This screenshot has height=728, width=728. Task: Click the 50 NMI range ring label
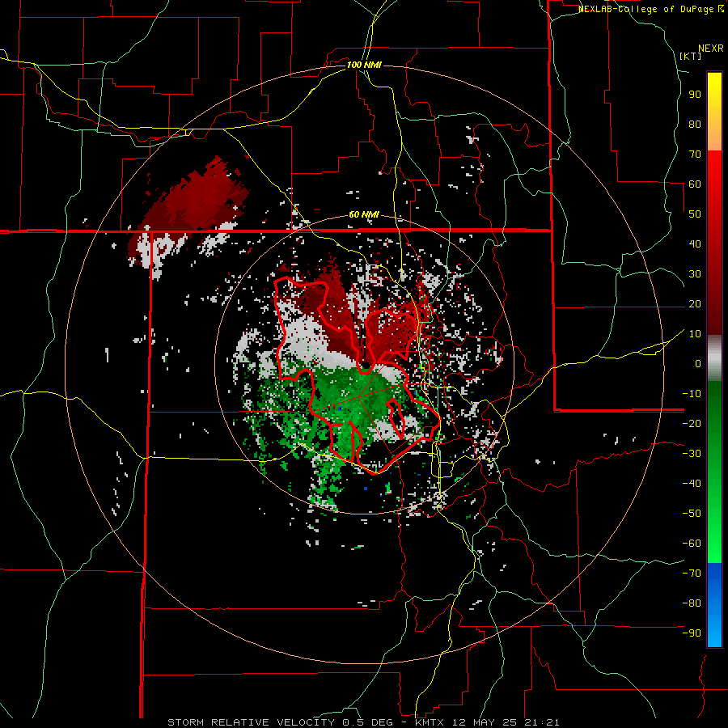(364, 214)
